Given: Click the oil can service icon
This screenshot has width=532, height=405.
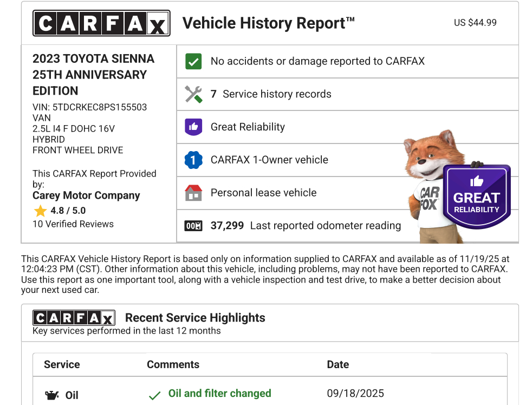Looking at the screenshot, I should coord(52,396).
